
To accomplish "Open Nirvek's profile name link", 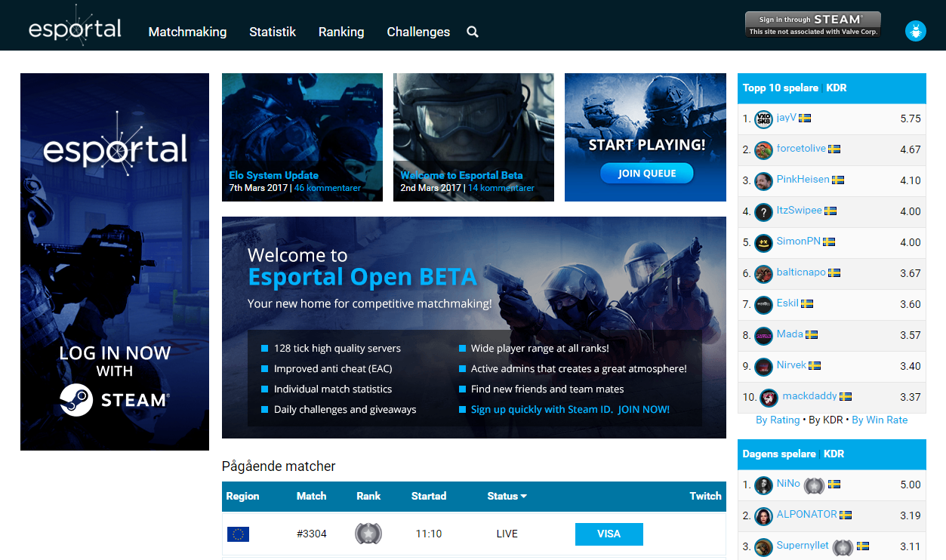I will (x=791, y=365).
